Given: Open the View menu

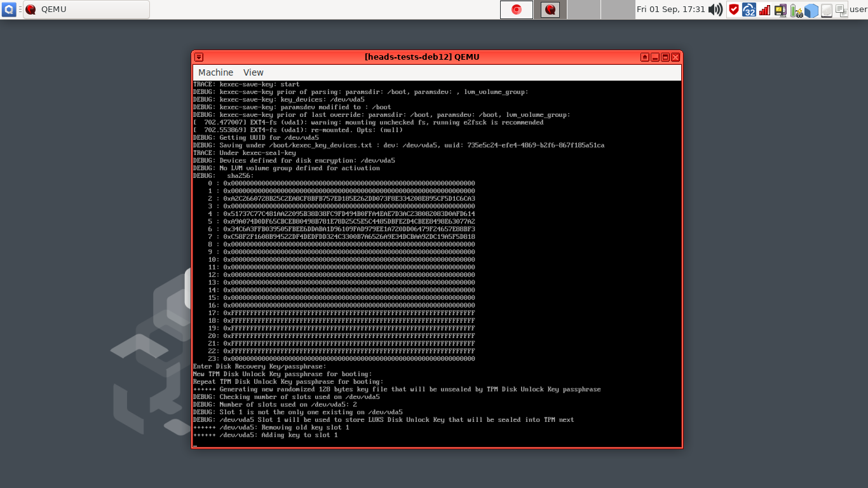Looking at the screenshot, I should (x=253, y=72).
